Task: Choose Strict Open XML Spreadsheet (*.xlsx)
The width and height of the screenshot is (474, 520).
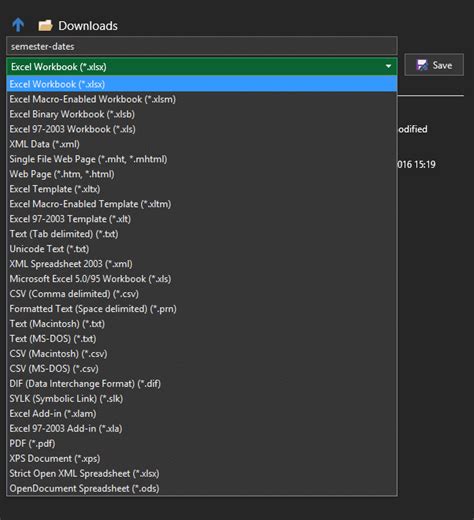Action: pyautogui.click(x=202, y=474)
